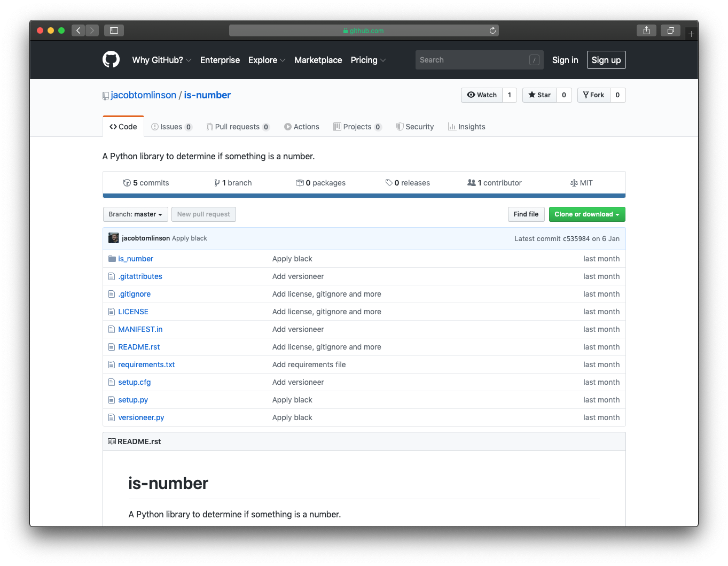
Task: Click the page reload icon in address bar
Action: tap(492, 30)
